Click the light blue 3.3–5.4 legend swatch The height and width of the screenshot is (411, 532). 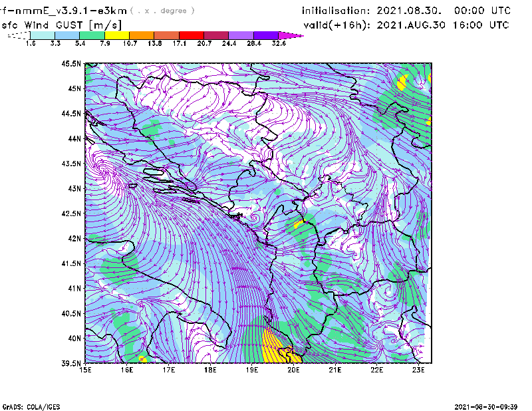[67, 35]
